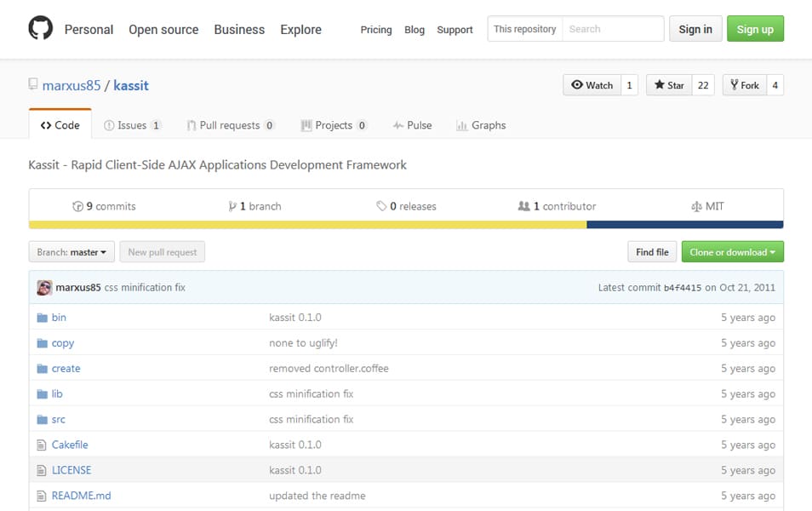Viewport: 812px width, 511px height.
Task: Open the bin folder icon
Action: [x=42, y=318]
